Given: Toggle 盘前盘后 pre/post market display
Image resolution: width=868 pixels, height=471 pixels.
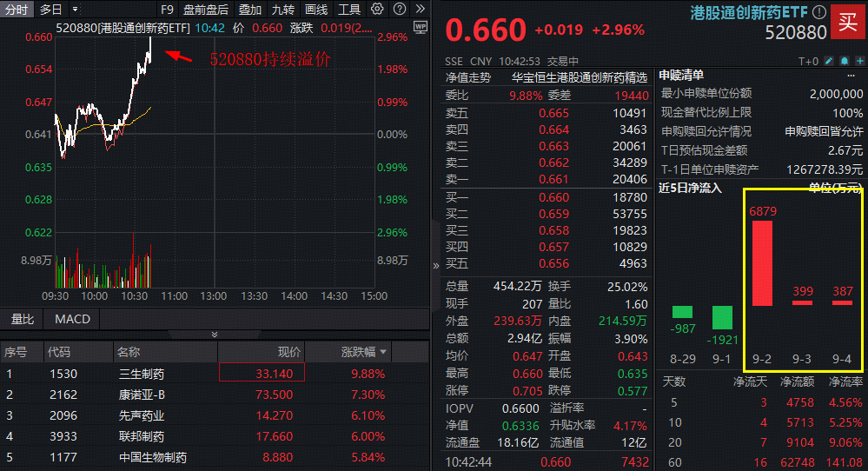Looking at the screenshot, I should coord(206,10).
